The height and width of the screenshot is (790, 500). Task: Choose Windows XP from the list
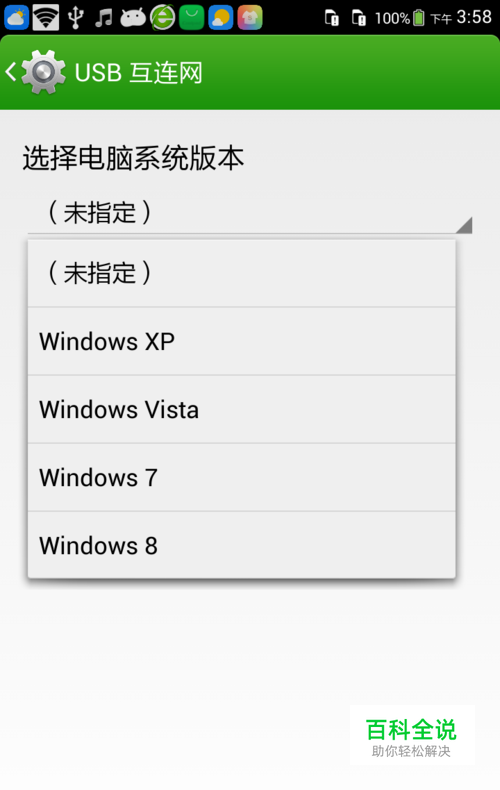pos(241,341)
